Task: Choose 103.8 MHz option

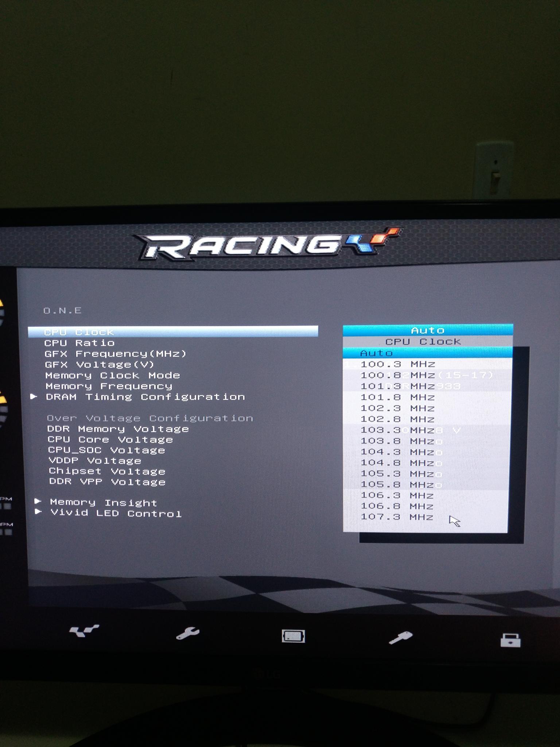Action: 426,441
